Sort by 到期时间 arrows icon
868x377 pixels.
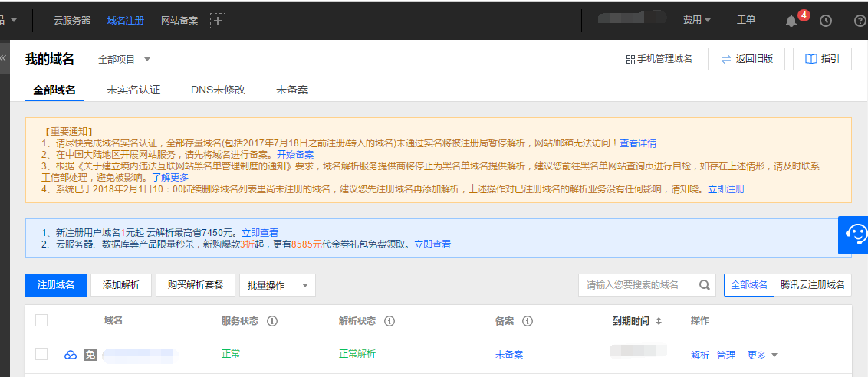(x=658, y=321)
